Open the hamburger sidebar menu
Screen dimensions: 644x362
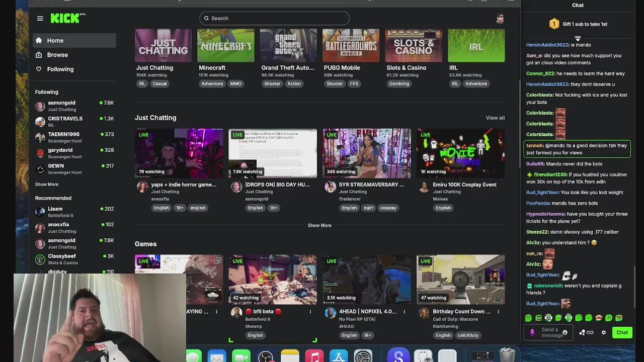(40, 18)
